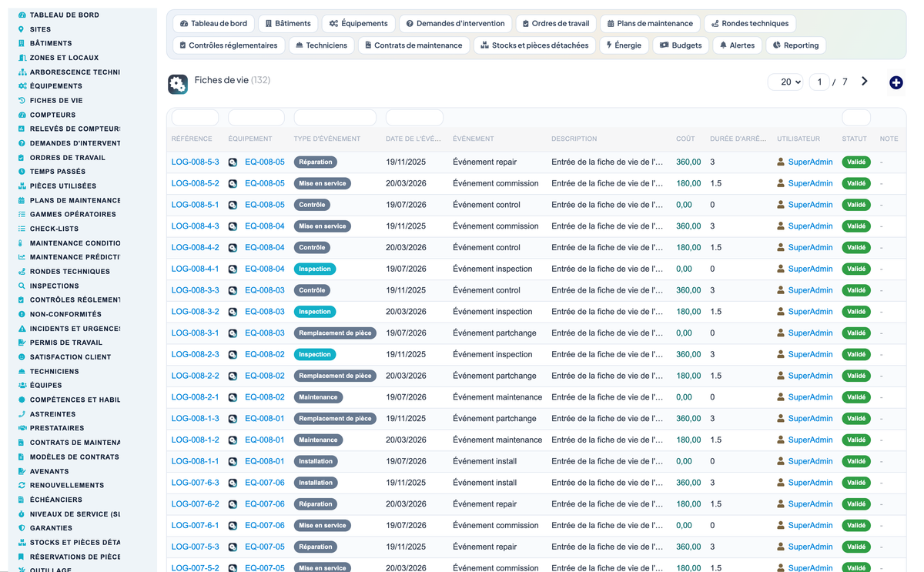Click Inspection badge in row LOG-008-4-1
Image resolution: width=924 pixels, height=572 pixels.
pyautogui.click(x=315, y=269)
